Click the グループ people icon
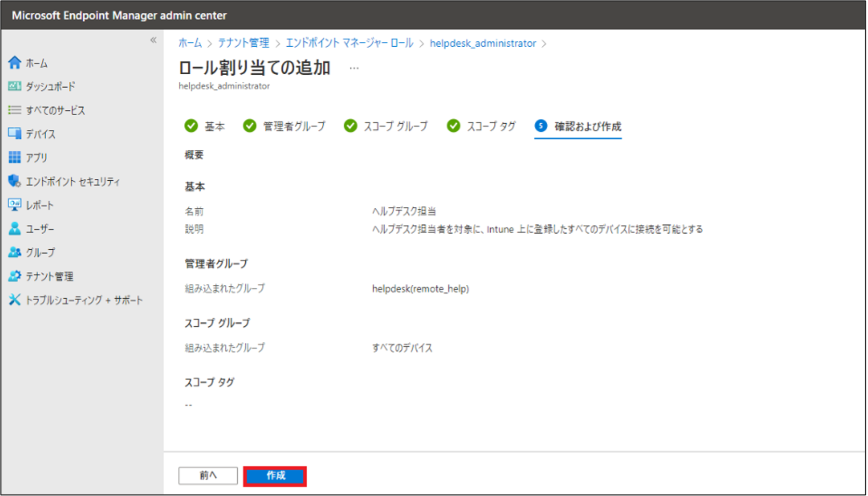The width and height of the screenshot is (868, 496). point(15,252)
